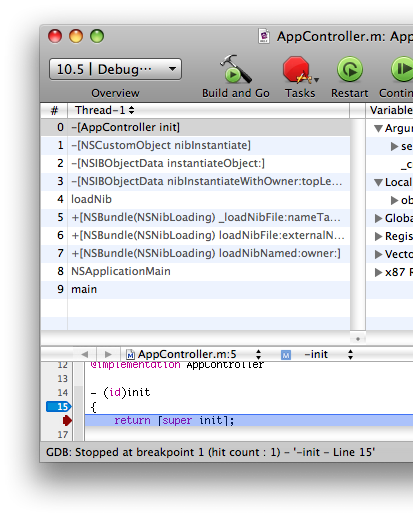Click the # column header
Screen dimensions: 413x517
(x=54, y=110)
